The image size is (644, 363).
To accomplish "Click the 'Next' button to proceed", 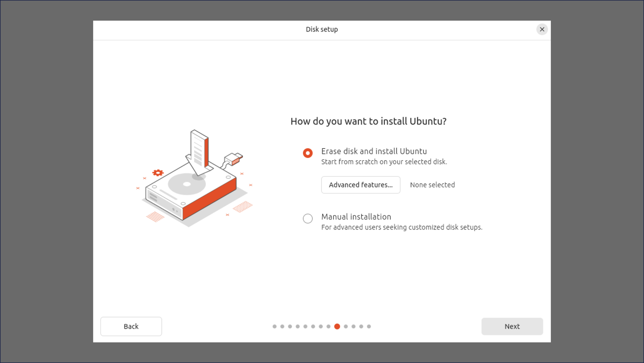I will (512, 326).
